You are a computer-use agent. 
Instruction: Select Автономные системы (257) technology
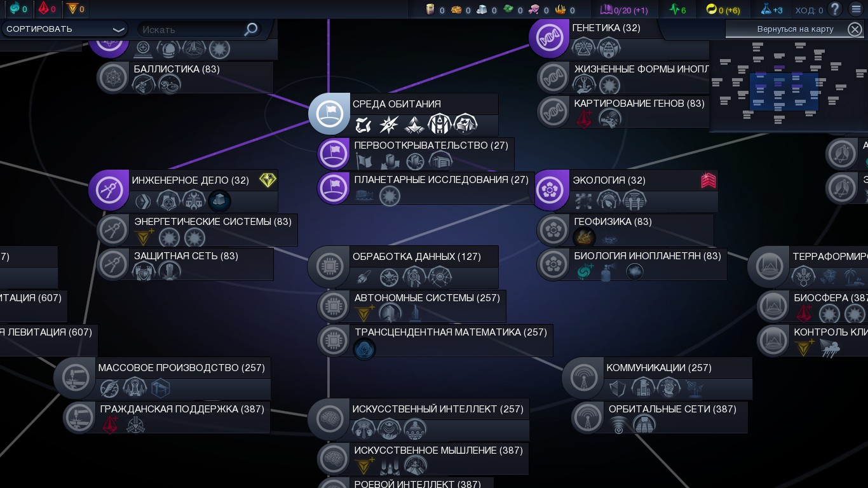click(412, 306)
